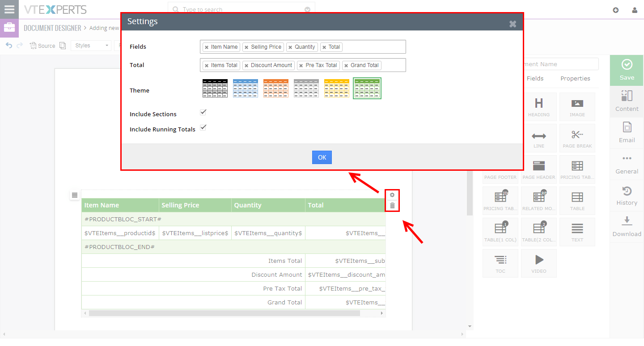644x346 pixels.
Task: Delete the table using the trash icon
Action: point(392,206)
